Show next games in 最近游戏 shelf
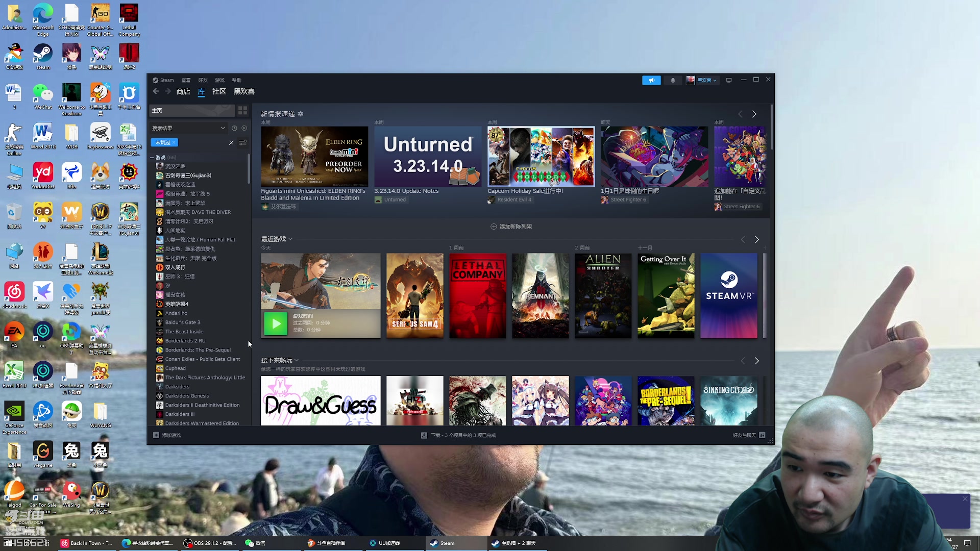The width and height of the screenshot is (980, 551). pos(757,239)
